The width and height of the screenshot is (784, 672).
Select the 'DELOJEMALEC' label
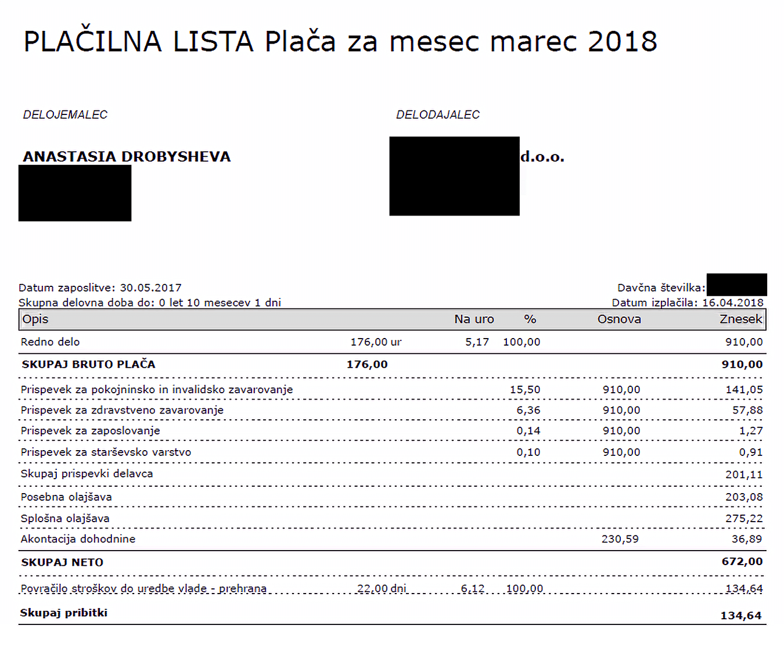pyautogui.click(x=65, y=115)
